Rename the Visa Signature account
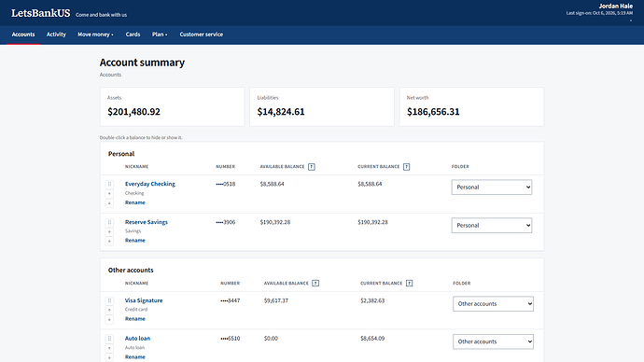Image resolution: width=644 pixels, height=362 pixels. point(135,318)
